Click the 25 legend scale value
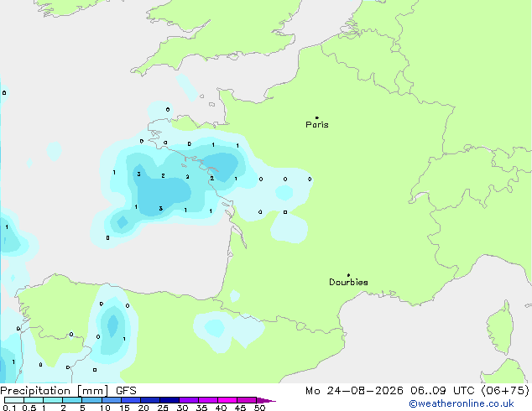532x411 pixels. 163,408
